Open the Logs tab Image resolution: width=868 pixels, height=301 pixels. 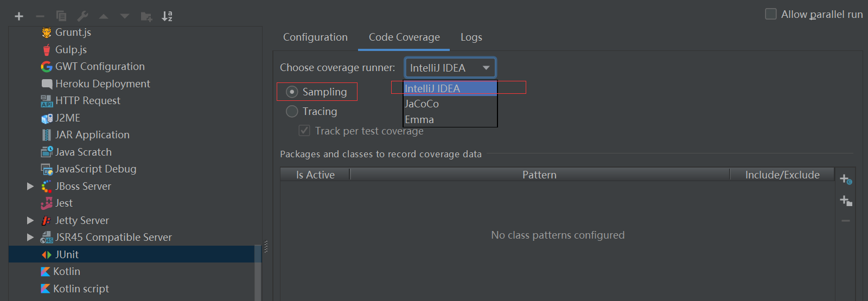(471, 37)
